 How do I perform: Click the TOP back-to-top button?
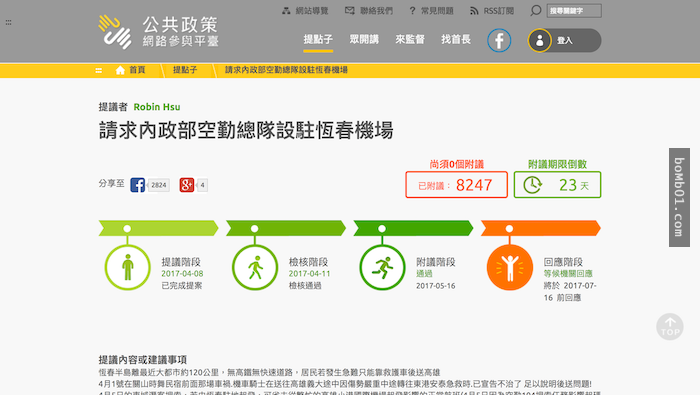pyautogui.click(x=670, y=327)
